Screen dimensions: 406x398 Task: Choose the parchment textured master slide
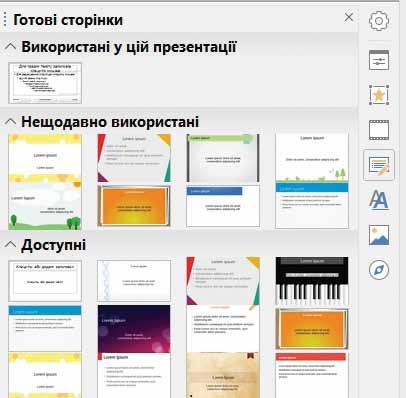[223, 375]
